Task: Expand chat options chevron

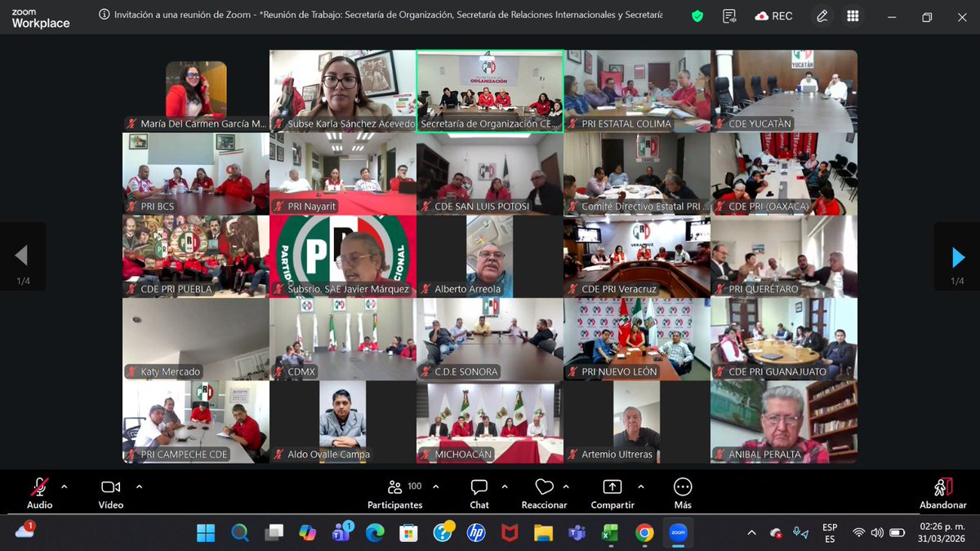Action: 505,487
